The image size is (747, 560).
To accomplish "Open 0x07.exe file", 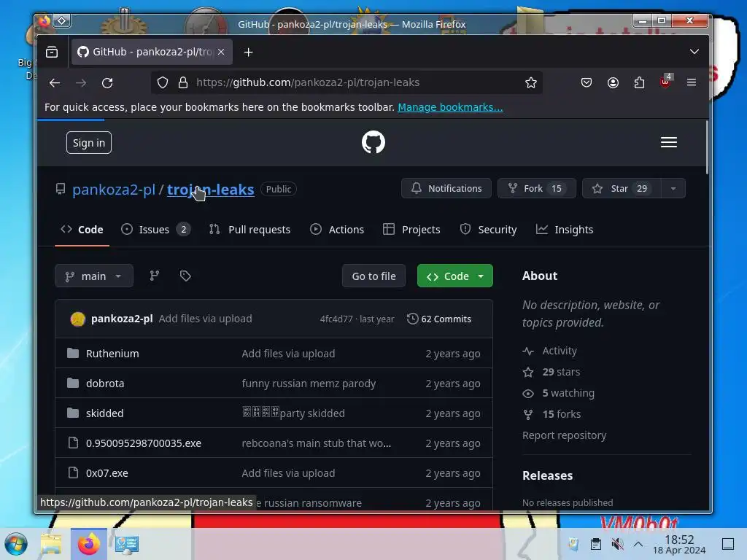I will (x=107, y=473).
